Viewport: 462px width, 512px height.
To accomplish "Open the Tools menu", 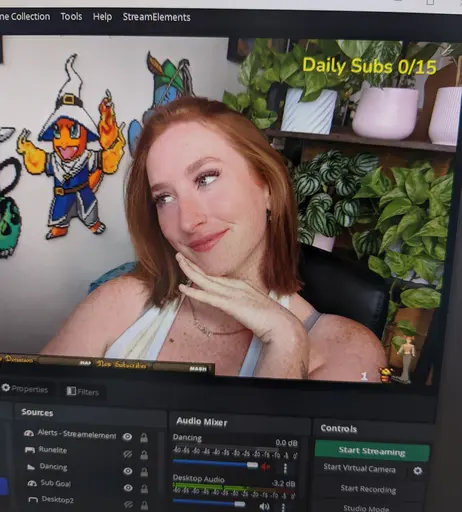I will pyautogui.click(x=71, y=16).
